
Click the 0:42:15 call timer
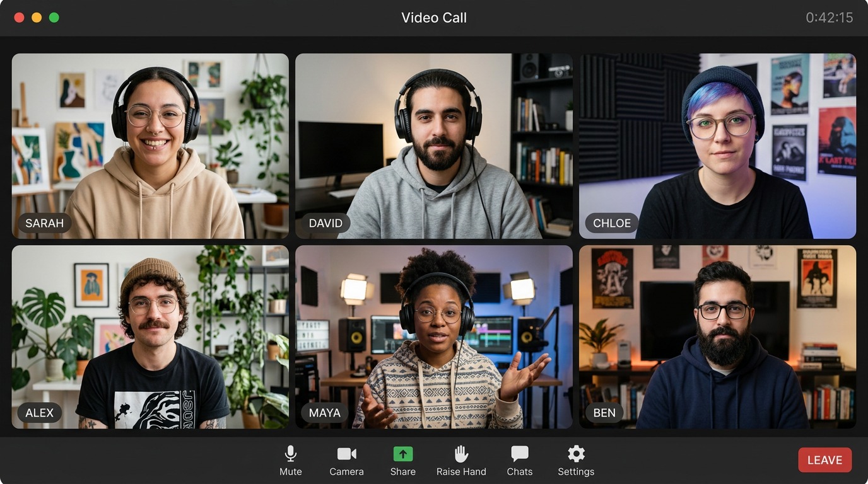pyautogui.click(x=829, y=18)
